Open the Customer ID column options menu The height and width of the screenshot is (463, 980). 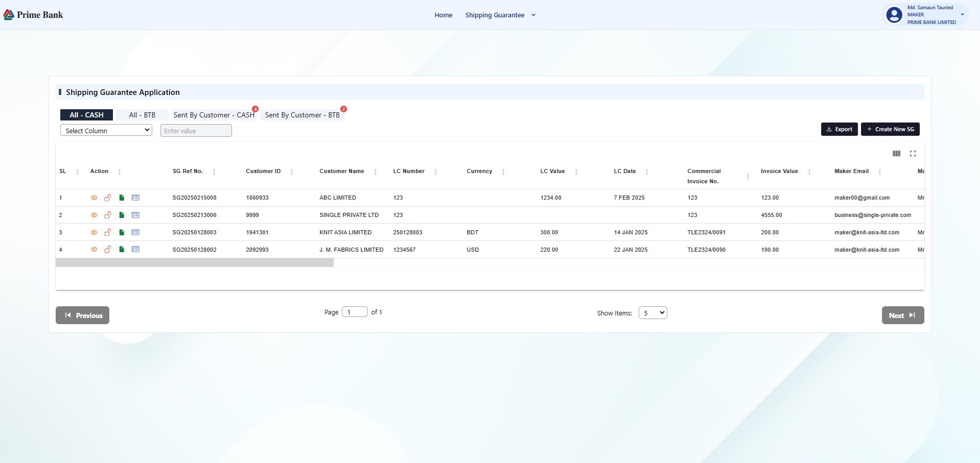point(292,172)
